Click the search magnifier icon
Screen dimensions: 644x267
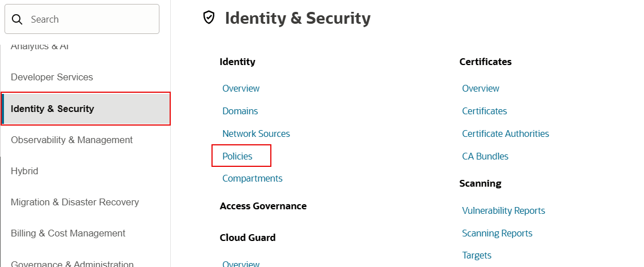17,19
